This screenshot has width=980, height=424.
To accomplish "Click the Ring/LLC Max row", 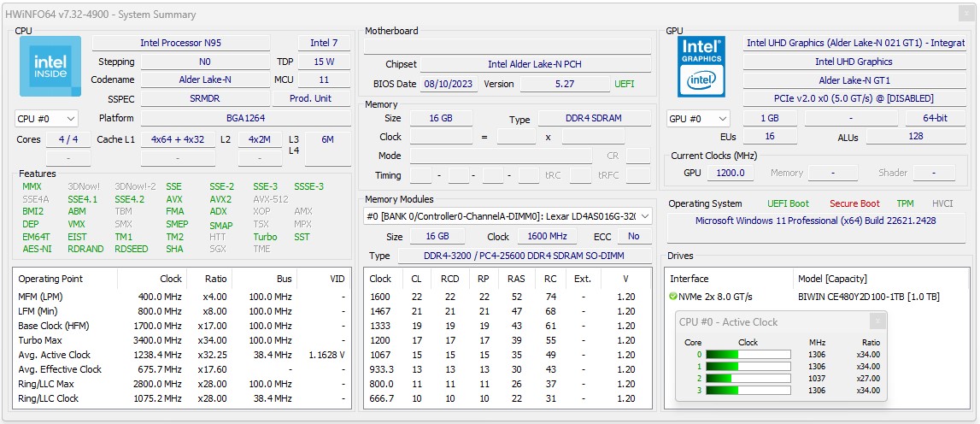I will pos(181,384).
